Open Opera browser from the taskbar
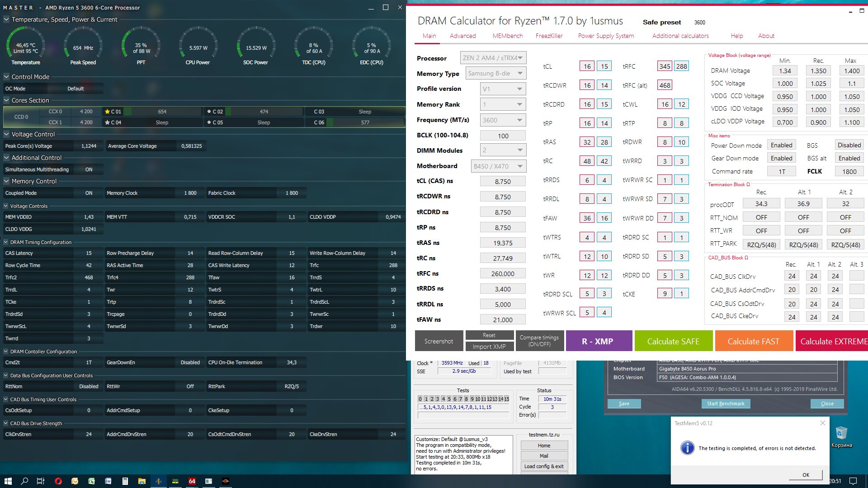 58,481
